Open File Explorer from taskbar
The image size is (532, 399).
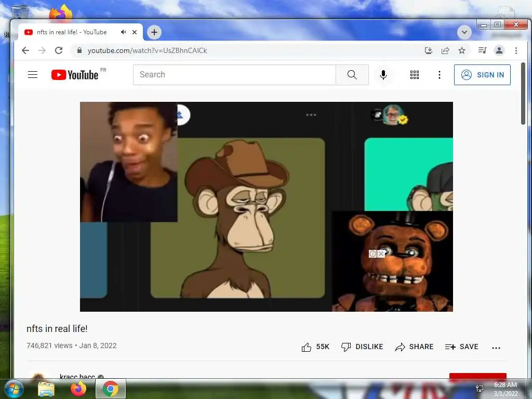(46, 389)
